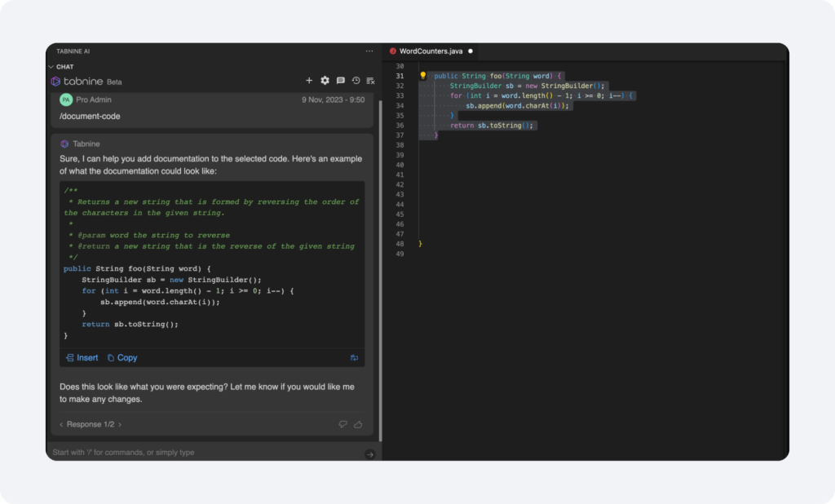Click the Tabnine icon beside the response name

pyautogui.click(x=64, y=144)
